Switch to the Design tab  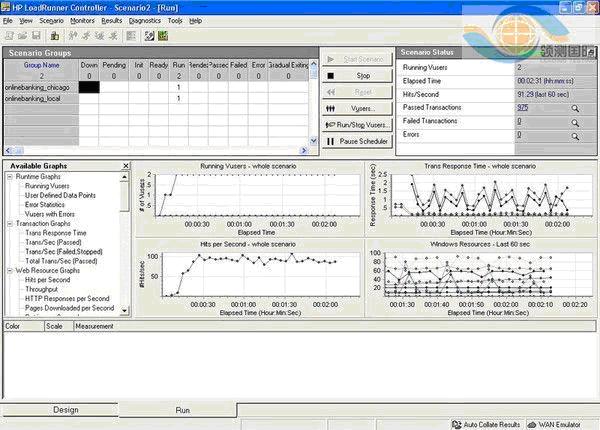(66, 410)
